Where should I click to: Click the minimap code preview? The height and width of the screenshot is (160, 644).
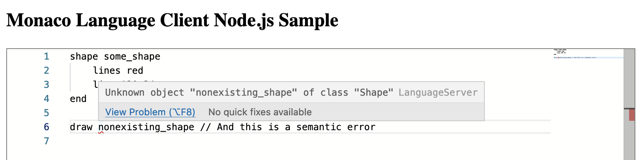point(575,54)
